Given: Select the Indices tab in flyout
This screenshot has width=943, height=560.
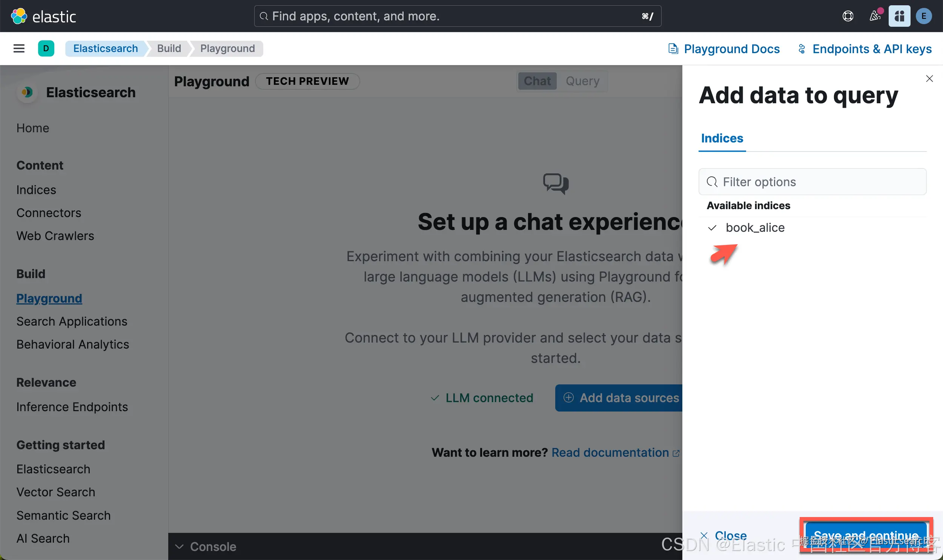Looking at the screenshot, I should [722, 138].
